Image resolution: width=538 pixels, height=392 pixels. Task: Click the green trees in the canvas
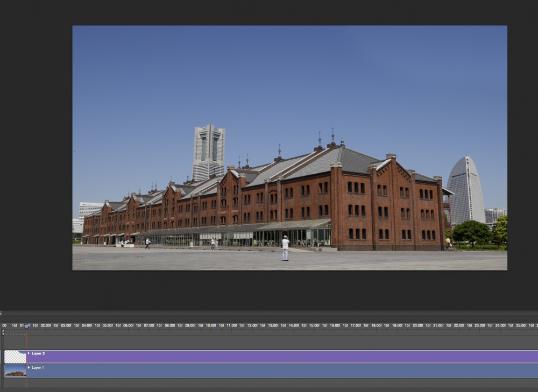point(472,232)
